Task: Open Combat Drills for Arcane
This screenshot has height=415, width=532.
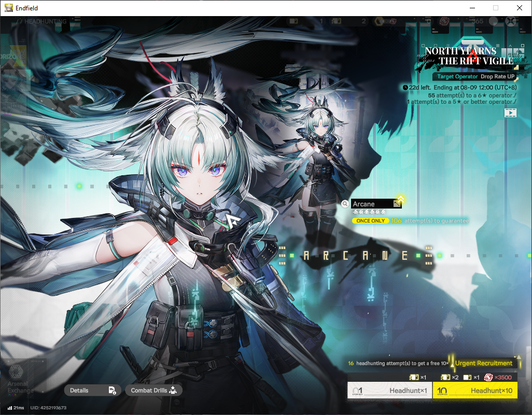Action: point(153,390)
